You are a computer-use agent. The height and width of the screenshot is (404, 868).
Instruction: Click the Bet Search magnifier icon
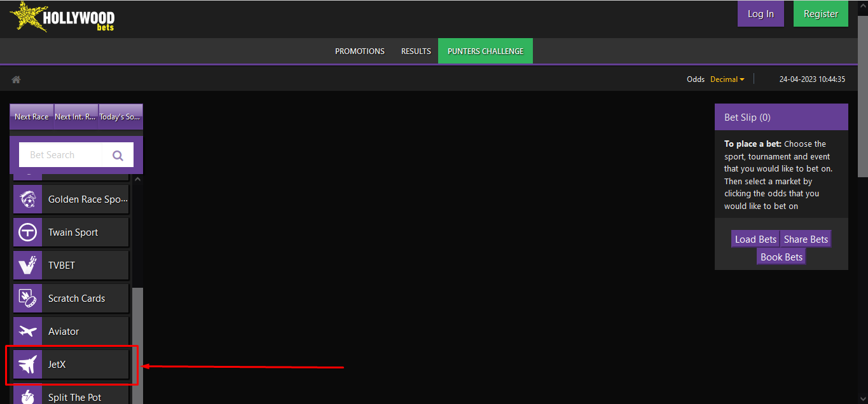tap(118, 155)
